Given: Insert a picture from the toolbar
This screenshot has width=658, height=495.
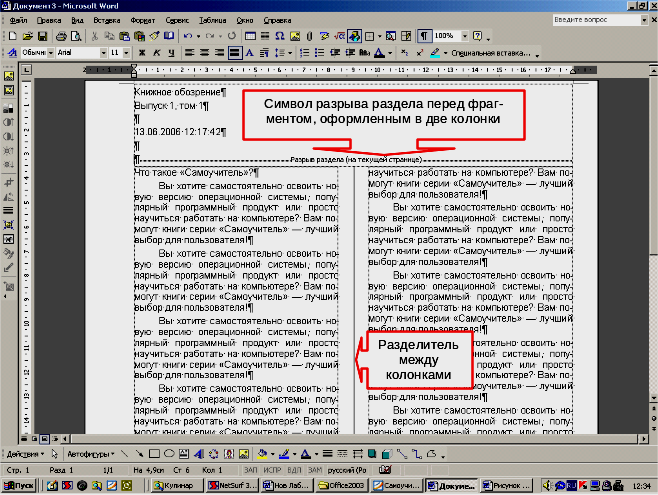Looking at the screenshot, I should [x=295, y=36].
